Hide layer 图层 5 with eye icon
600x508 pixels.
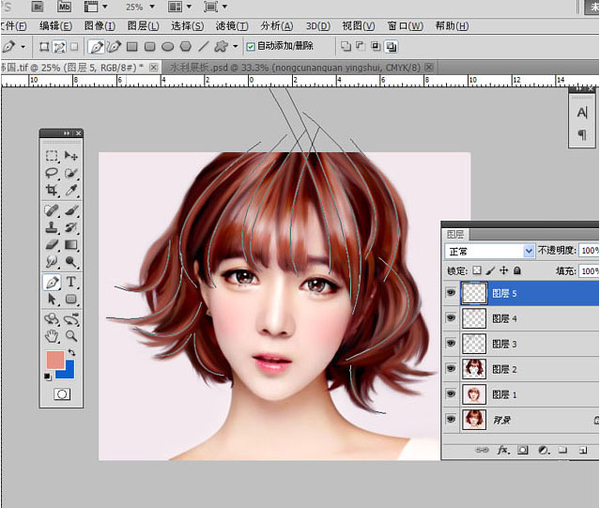pos(451,293)
